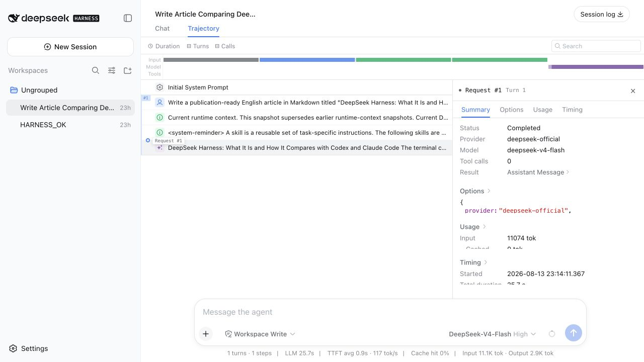Click the send arrow button
This screenshot has width=644, height=362.
point(574,333)
